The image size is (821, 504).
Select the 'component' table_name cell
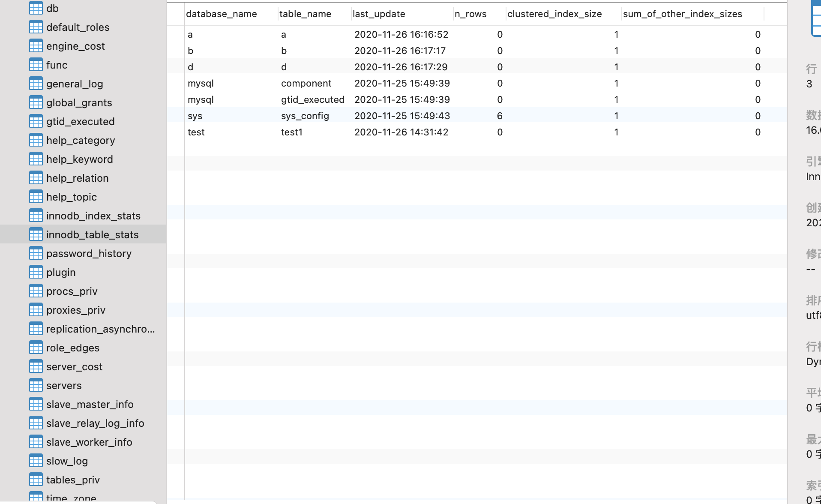point(306,83)
